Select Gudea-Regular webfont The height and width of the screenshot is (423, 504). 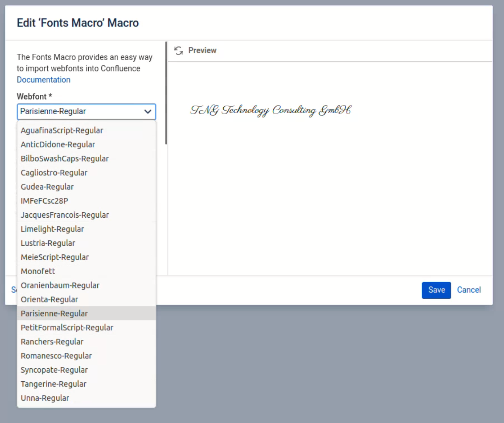tap(47, 186)
